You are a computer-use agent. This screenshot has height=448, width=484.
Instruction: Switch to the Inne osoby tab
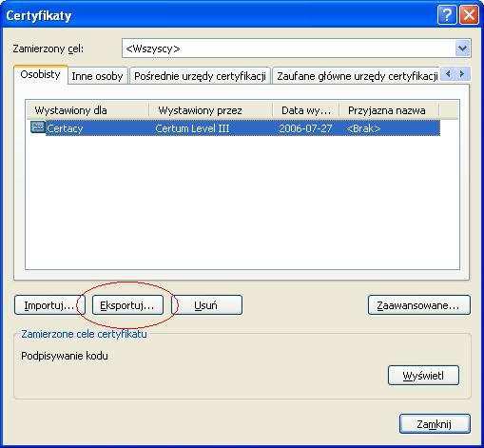(x=97, y=76)
